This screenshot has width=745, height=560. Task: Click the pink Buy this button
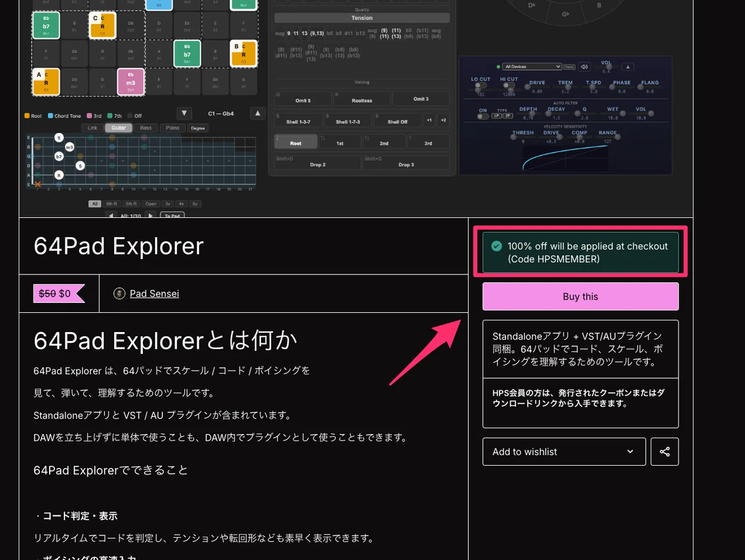pyautogui.click(x=580, y=296)
